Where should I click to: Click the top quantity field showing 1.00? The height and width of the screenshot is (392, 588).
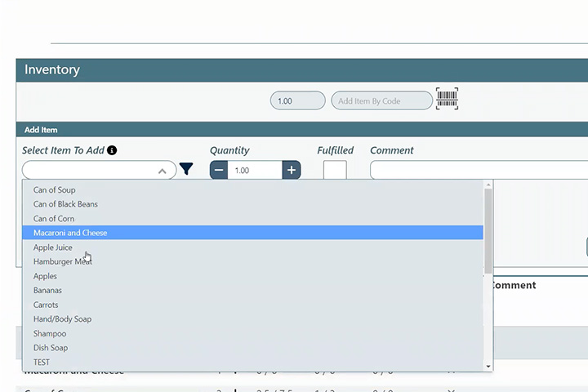click(297, 101)
